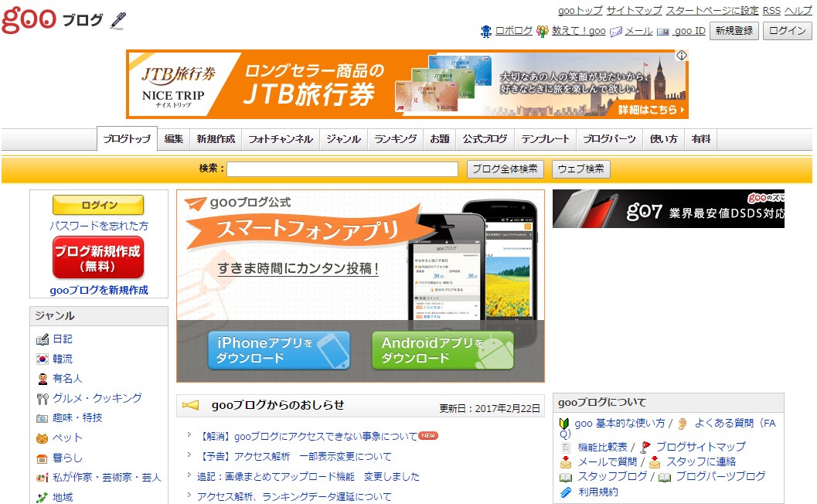
Task: Open 【予告】アクセス解析 一部表示変更について notice
Action: coord(296,457)
